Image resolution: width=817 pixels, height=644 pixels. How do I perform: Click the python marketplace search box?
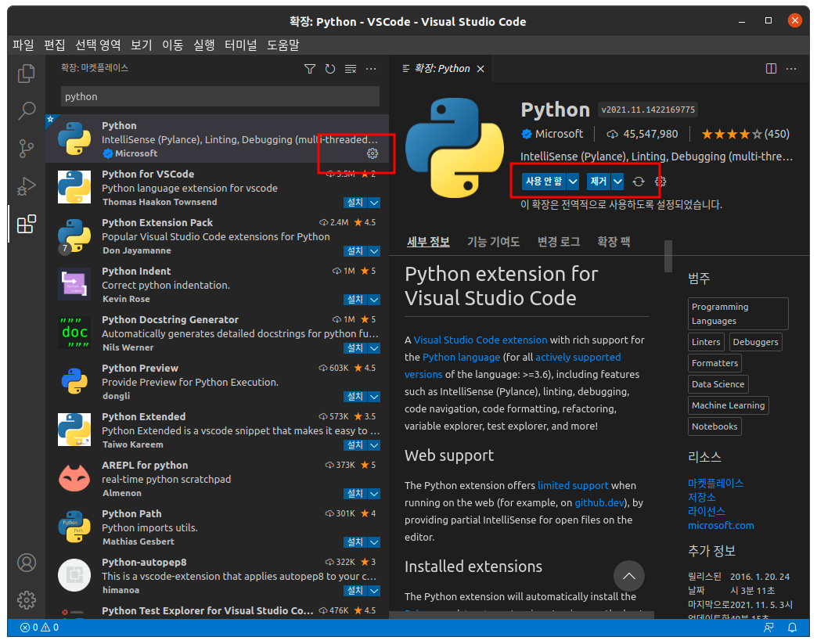(x=220, y=96)
